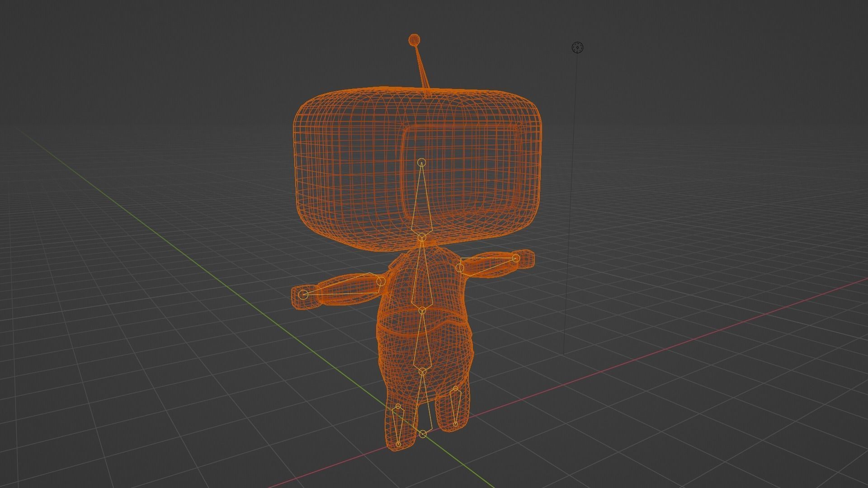Select the belly bone above the hip joint
The width and height of the screenshot is (868, 488).
[422, 341]
